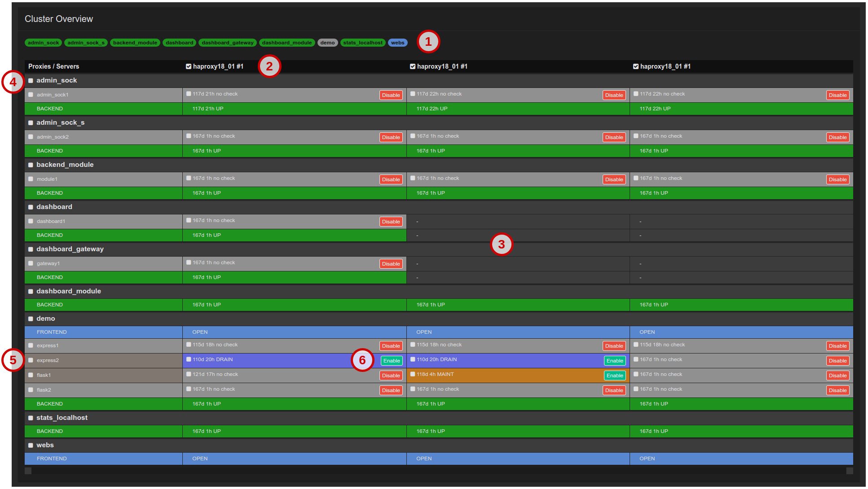This screenshot has width=868, height=489.
Task: Check the admin_sock section checkbox
Action: (x=31, y=80)
